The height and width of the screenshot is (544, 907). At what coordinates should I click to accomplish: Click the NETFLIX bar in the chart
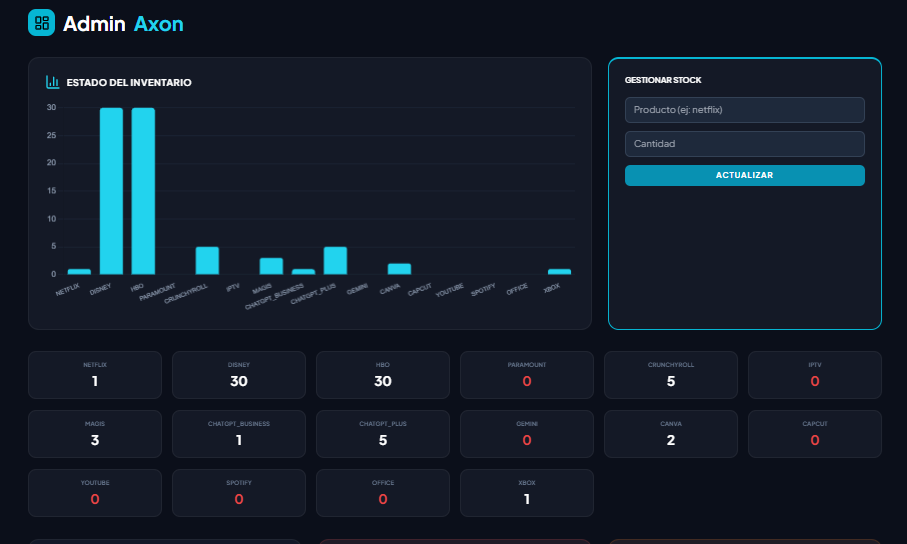click(x=79, y=271)
